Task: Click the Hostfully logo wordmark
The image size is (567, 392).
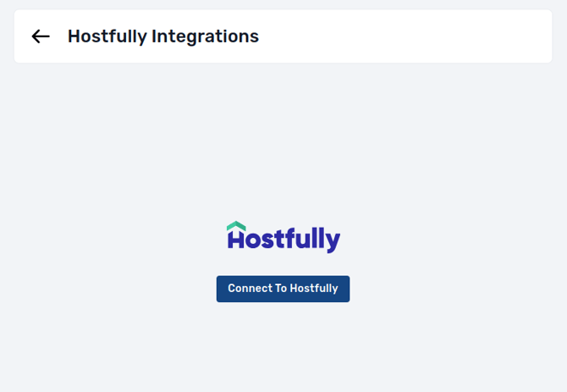Action: 283,238
